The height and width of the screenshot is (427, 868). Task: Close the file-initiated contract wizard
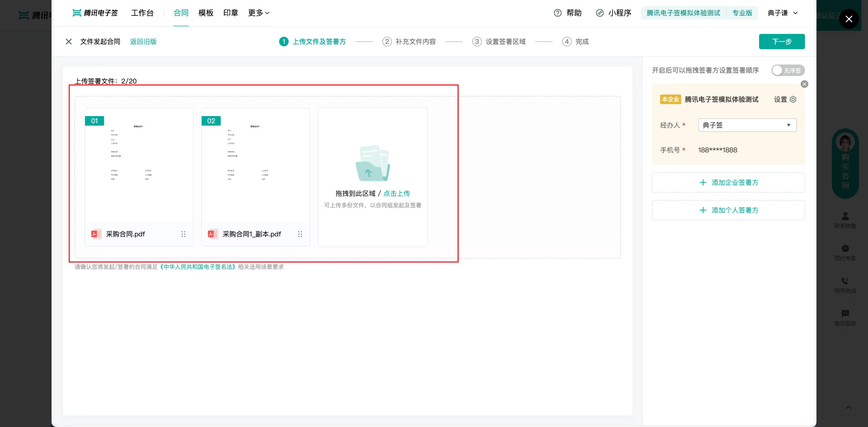point(69,42)
